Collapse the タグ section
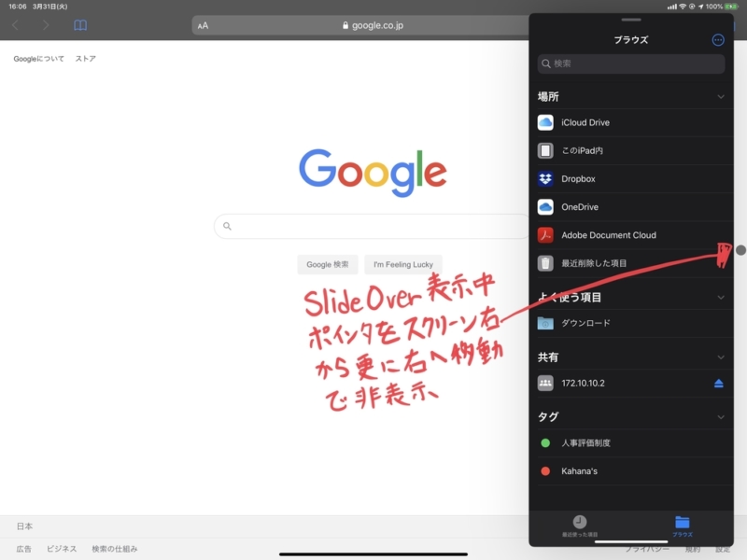The width and height of the screenshot is (747, 560). 721,417
